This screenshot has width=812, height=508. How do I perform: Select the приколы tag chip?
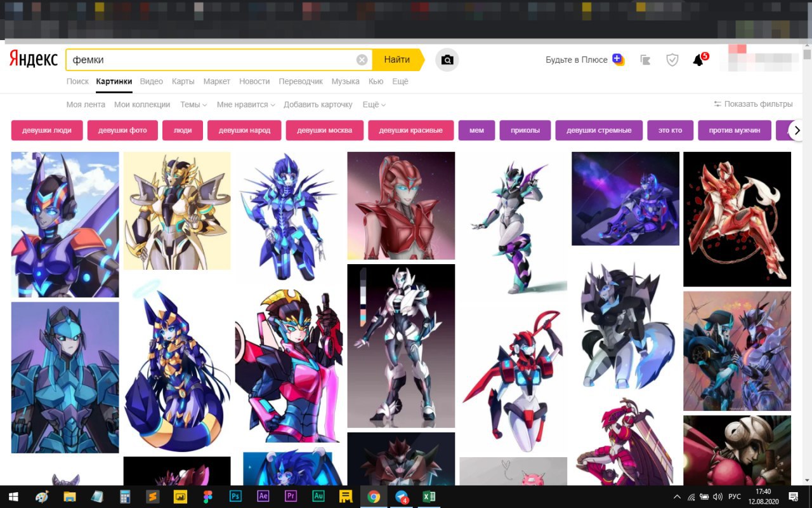pos(525,130)
